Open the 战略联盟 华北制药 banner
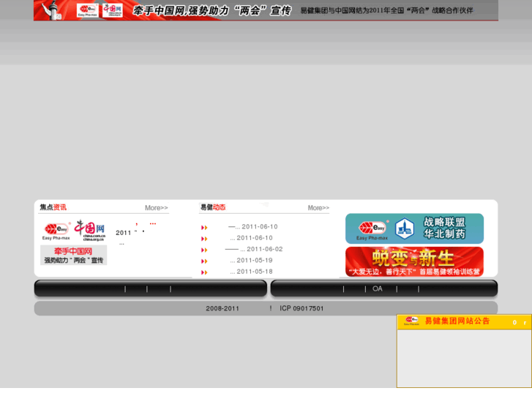The image size is (532, 399). point(414,228)
